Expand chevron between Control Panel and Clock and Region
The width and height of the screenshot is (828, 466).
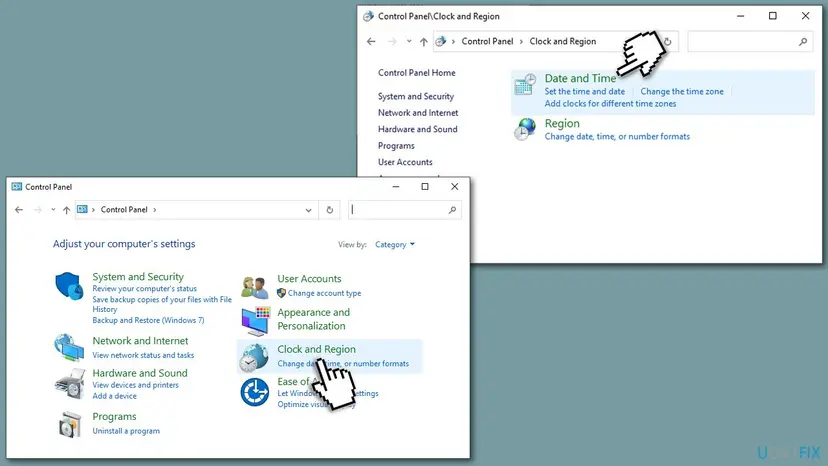tap(521, 41)
